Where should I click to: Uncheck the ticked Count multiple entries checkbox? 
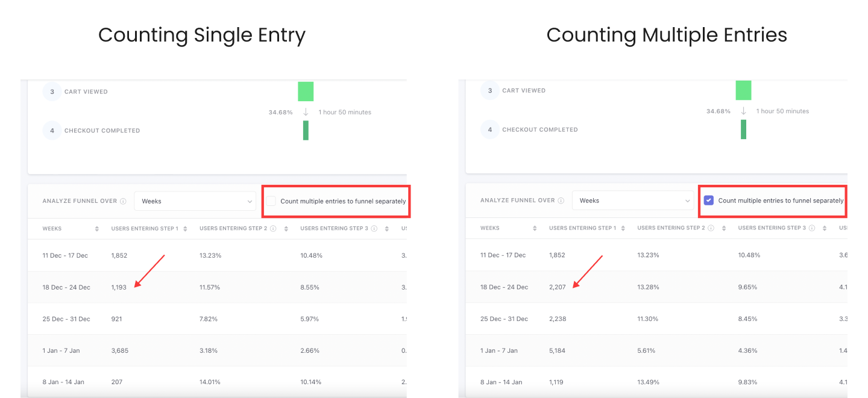[709, 201]
